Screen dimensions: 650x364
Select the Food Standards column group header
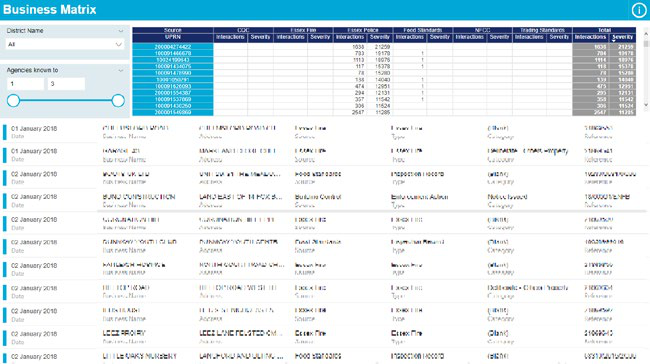[x=422, y=30]
